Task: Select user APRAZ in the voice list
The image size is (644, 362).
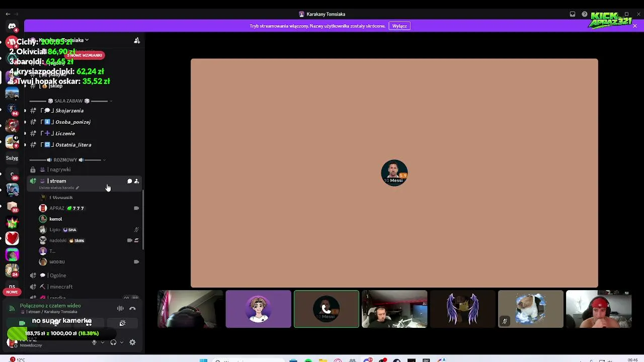Action: (90, 208)
